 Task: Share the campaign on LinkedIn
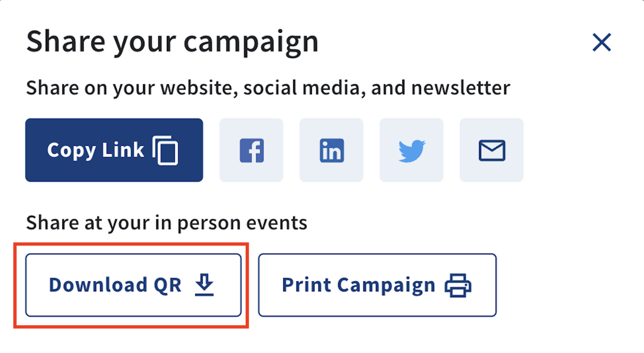tap(331, 150)
